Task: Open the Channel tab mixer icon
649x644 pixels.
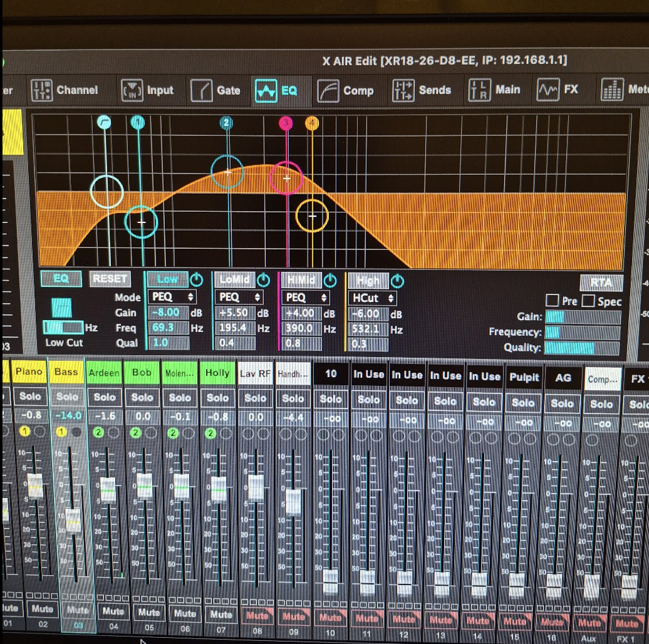Action: tap(41, 90)
